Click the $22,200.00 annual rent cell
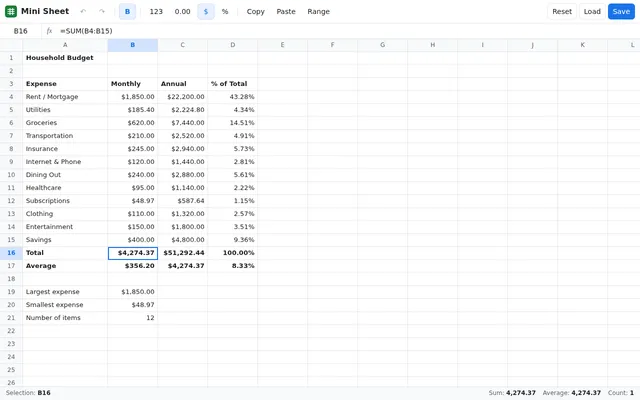The image size is (640, 400). [x=182, y=97]
